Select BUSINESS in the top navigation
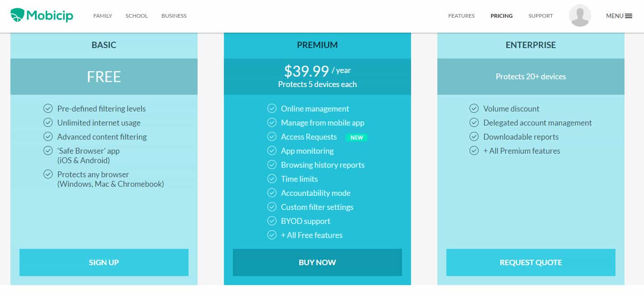This screenshot has height=296, width=644. [x=174, y=16]
